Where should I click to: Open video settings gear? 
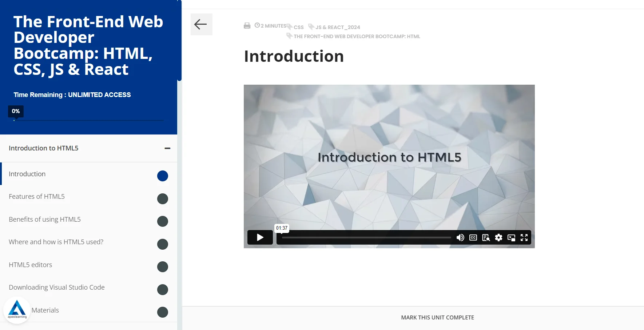click(x=498, y=237)
